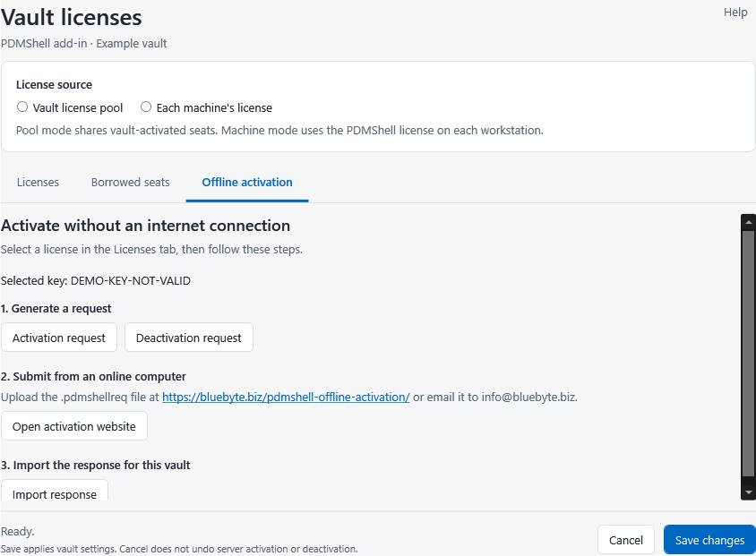Click '3. Import the response for this vault' label
This screenshot has height=556, width=756.
[96, 465]
